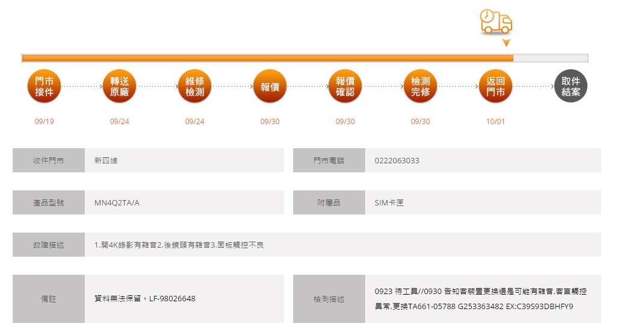
Task: Click the 報價確認 step circle
Action: point(345,86)
